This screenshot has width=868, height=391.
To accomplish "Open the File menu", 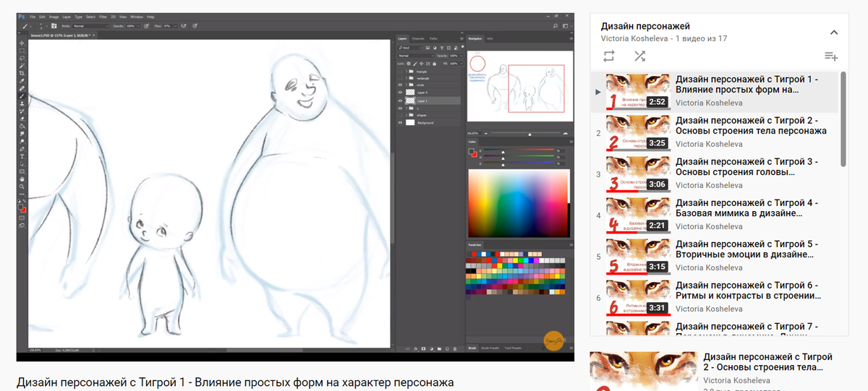I will pos(33,17).
